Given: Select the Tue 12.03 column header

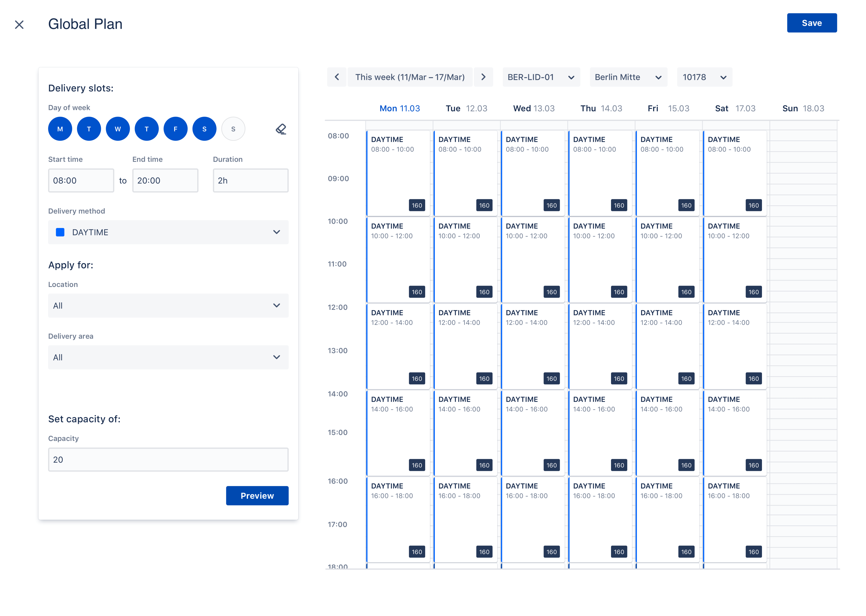Looking at the screenshot, I should point(466,108).
